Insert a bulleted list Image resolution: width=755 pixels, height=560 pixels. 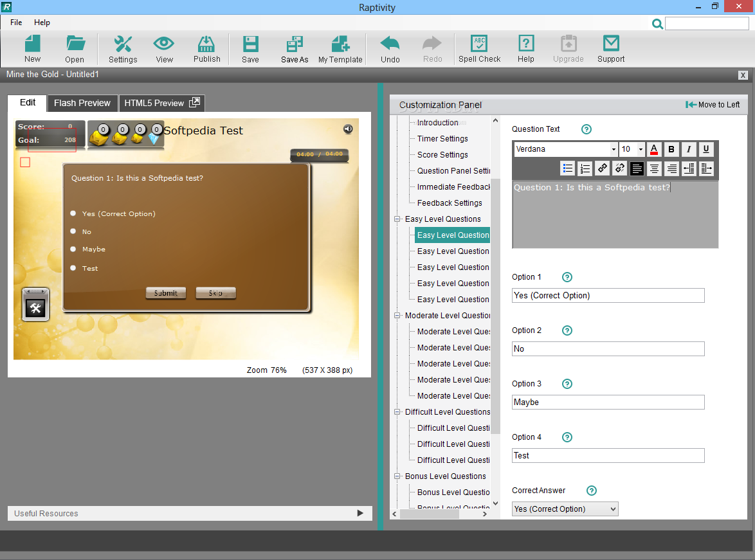(568, 168)
